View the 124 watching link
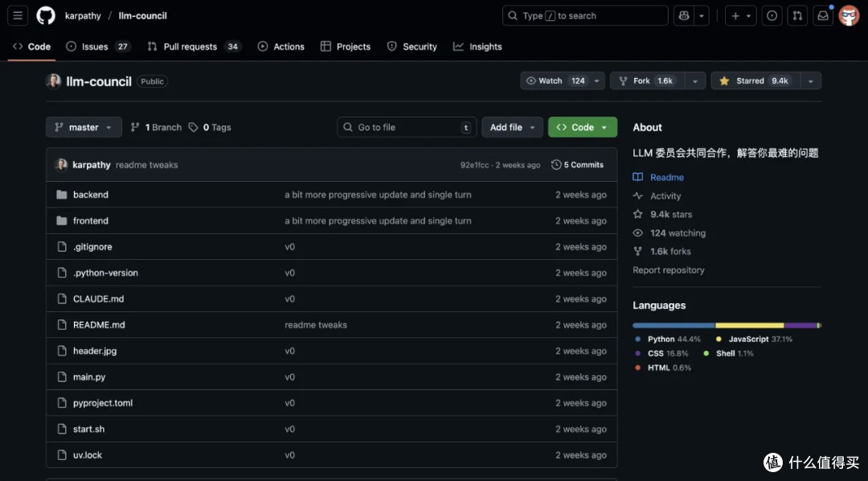Viewport: 868px width, 481px height. pyautogui.click(x=669, y=232)
